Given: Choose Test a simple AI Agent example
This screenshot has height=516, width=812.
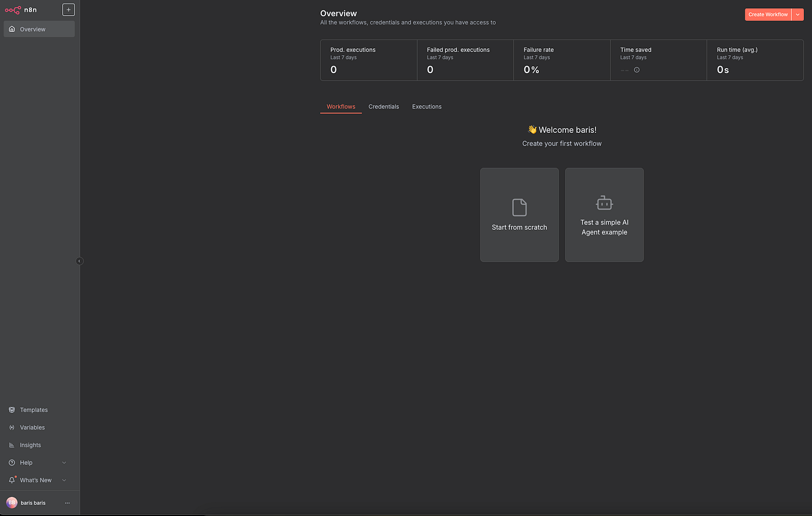Looking at the screenshot, I should tap(604, 215).
